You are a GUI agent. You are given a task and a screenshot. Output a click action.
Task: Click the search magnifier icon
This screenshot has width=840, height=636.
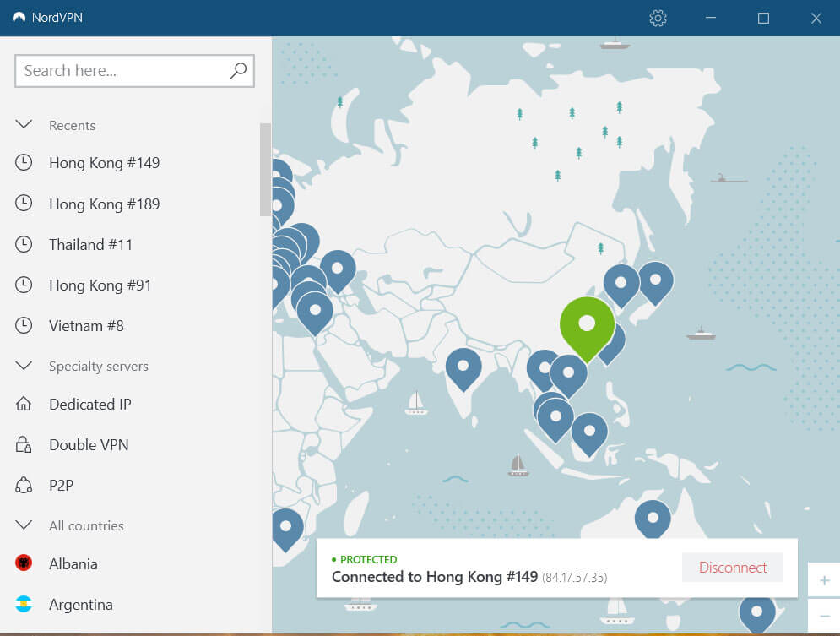pyautogui.click(x=238, y=71)
